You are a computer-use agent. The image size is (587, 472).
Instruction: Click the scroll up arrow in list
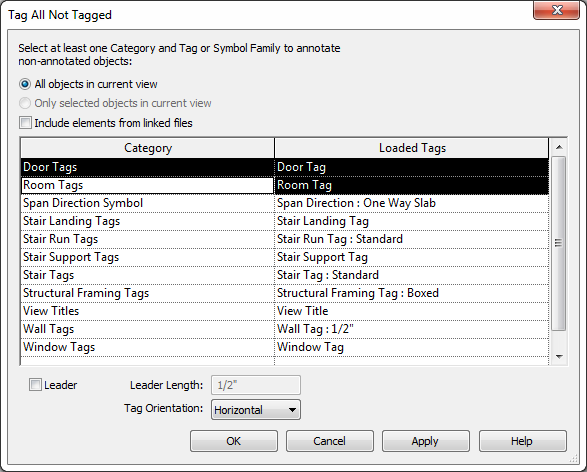[559, 147]
